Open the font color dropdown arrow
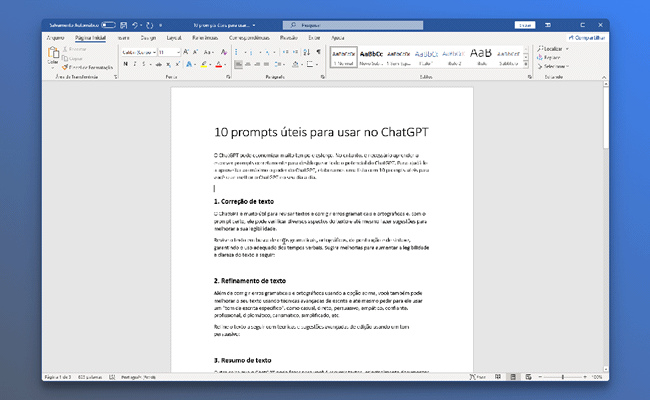Screen dimensions: 650x400 pos(225,64)
